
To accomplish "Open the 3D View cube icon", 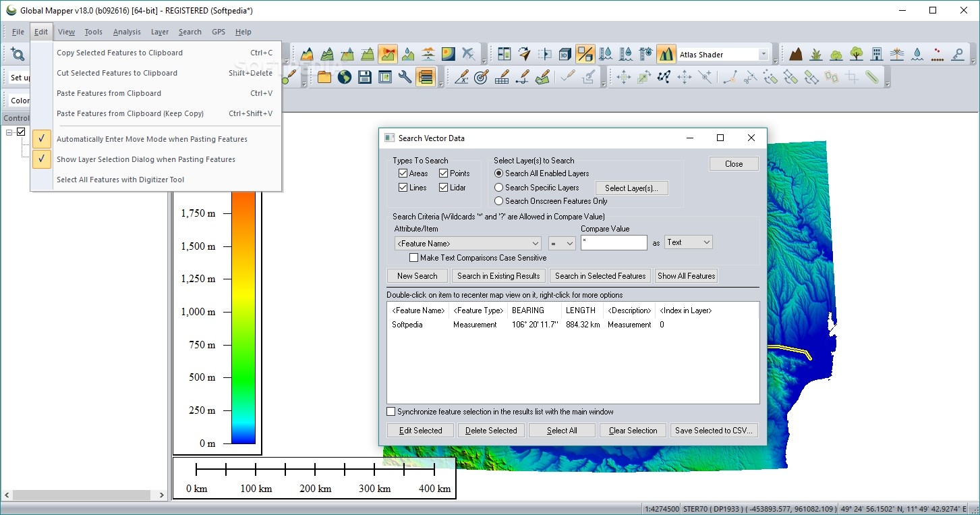I will click(x=565, y=54).
